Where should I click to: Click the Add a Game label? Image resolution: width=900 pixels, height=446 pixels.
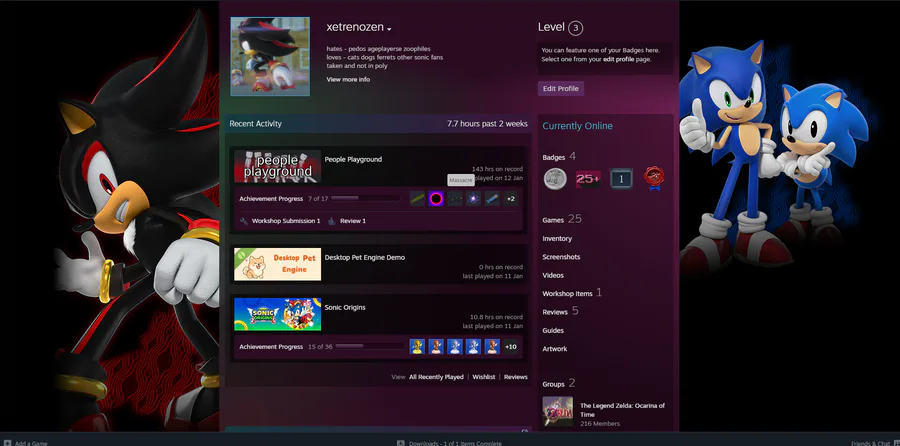click(x=31, y=443)
